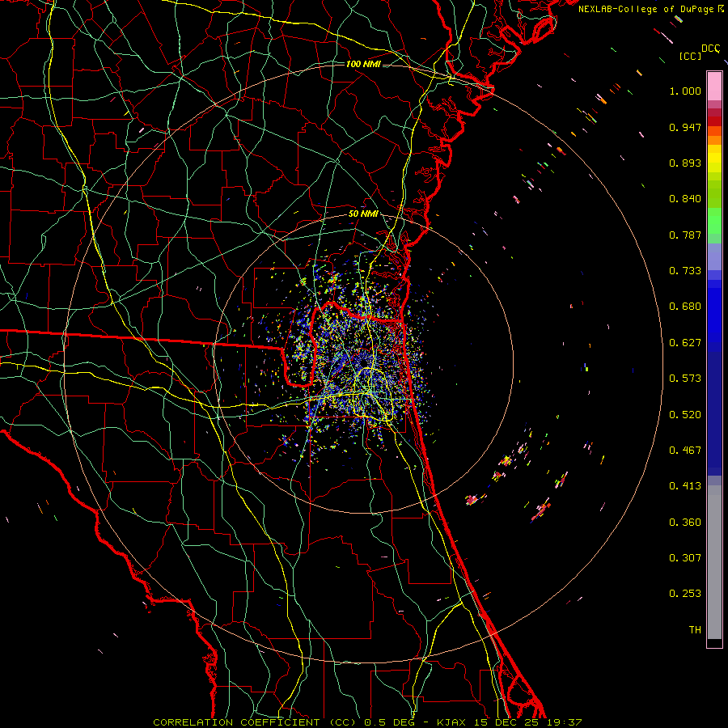Viewport: 728px width, 728px height.
Task: Select the 0.893 color scale value
Action: [x=685, y=163]
